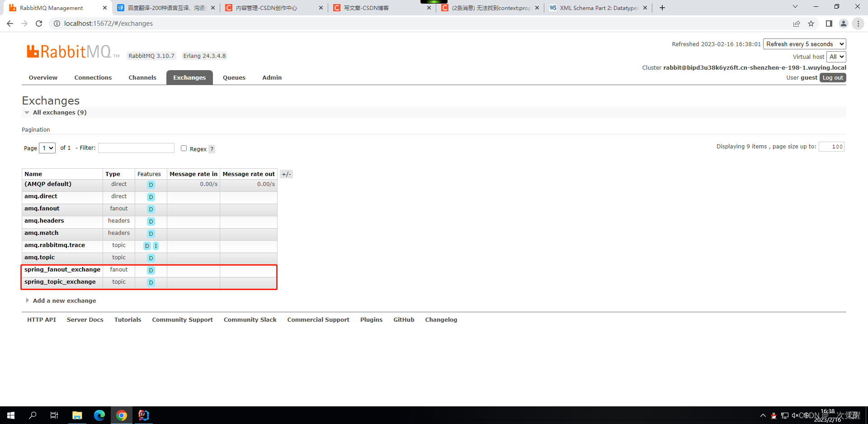Sort table by Name column header
Screen dimensions: 868x424
coord(33,174)
